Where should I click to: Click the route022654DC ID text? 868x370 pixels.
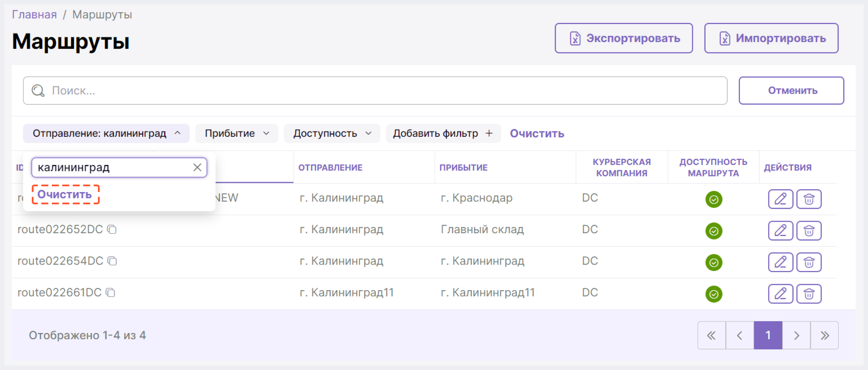click(60, 261)
